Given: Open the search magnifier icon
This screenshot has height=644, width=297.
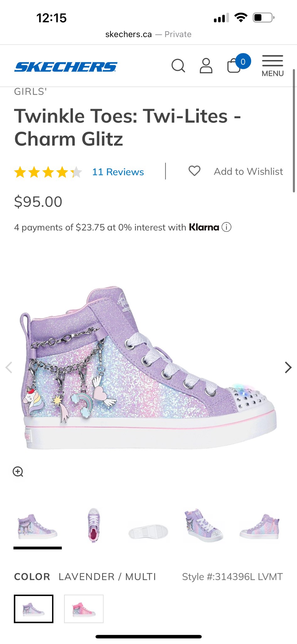Looking at the screenshot, I should (x=178, y=66).
